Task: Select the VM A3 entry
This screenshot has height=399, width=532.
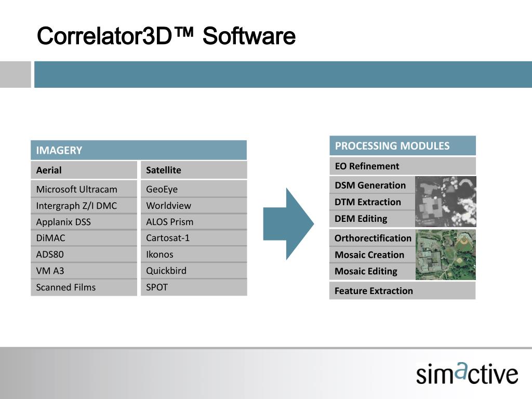Action: pyautogui.click(x=84, y=270)
